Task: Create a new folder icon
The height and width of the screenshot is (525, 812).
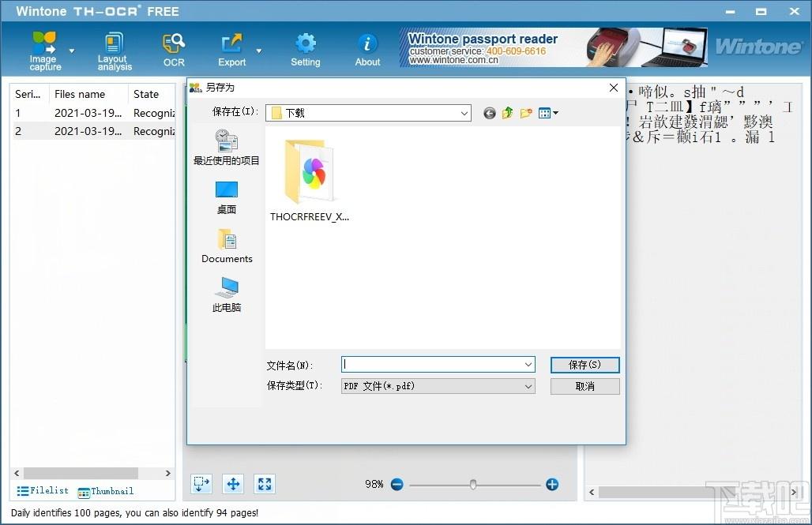Action: click(526, 113)
